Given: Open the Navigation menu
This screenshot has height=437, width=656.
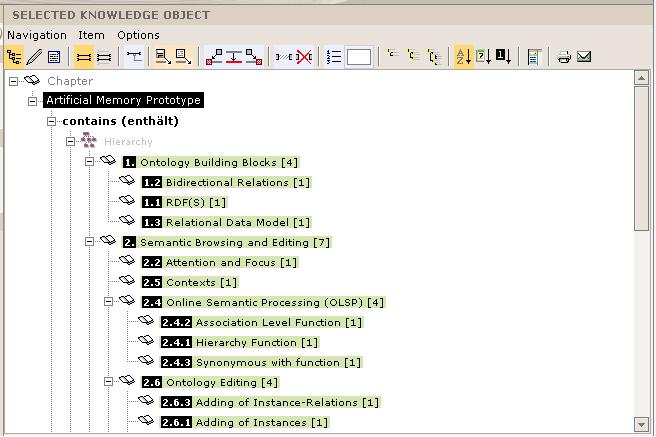Looking at the screenshot, I should [x=37, y=35].
